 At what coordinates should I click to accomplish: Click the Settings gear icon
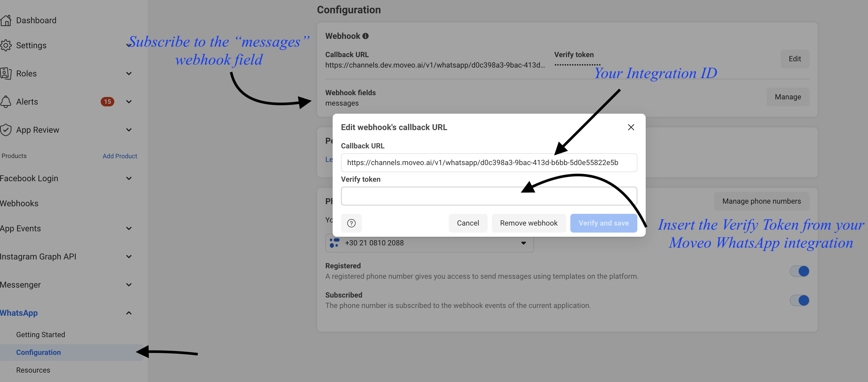[6, 45]
